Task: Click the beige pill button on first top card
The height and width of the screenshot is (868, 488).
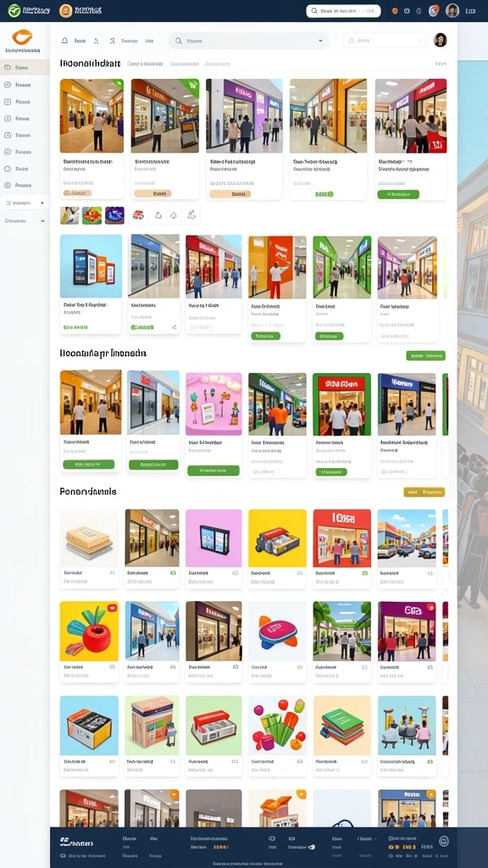Action: (x=77, y=193)
